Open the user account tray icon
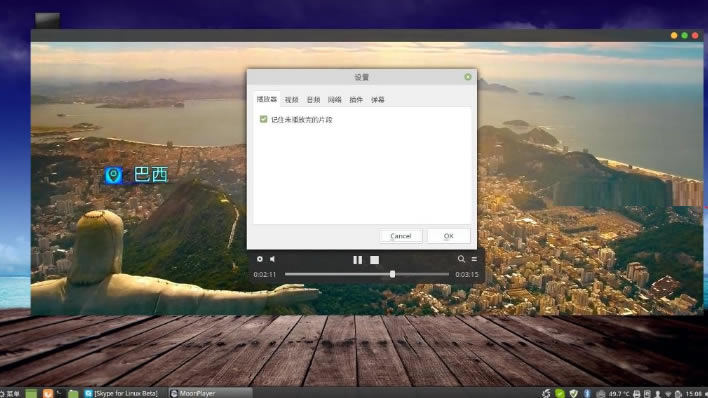The width and height of the screenshot is (708, 398). [x=658, y=394]
